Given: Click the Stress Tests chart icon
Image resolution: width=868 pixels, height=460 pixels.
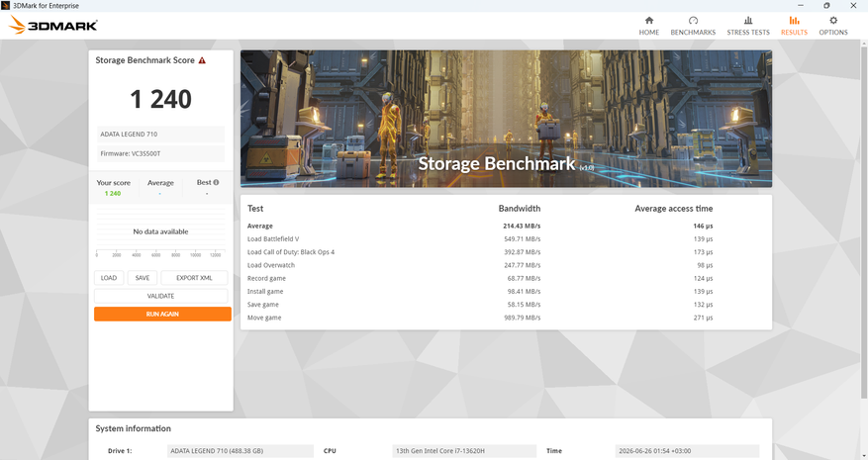Looking at the screenshot, I should 748,21.
